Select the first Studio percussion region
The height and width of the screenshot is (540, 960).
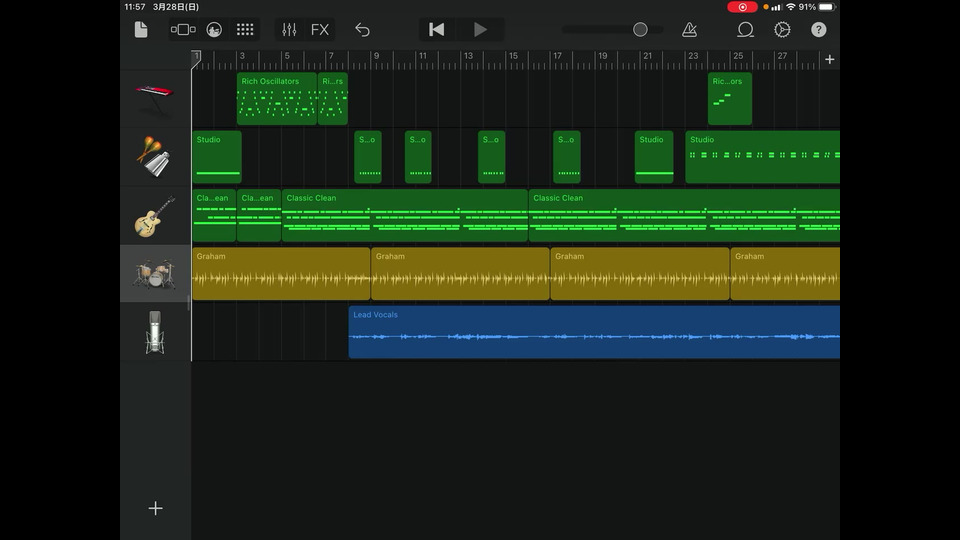pyautogui.click(x=217, y=157)
